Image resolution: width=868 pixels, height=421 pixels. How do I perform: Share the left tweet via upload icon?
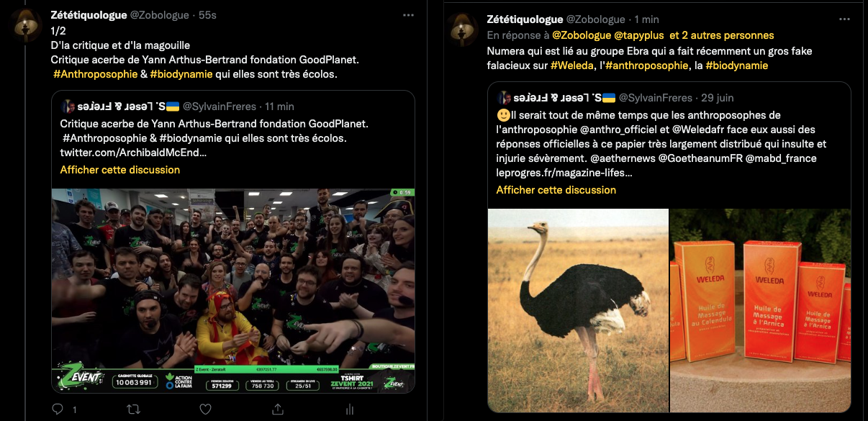point(277,409)
